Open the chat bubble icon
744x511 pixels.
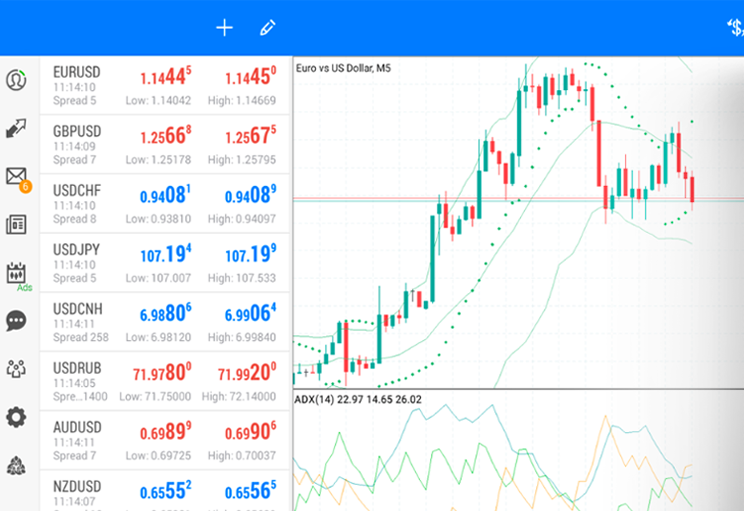click(16, 321)
